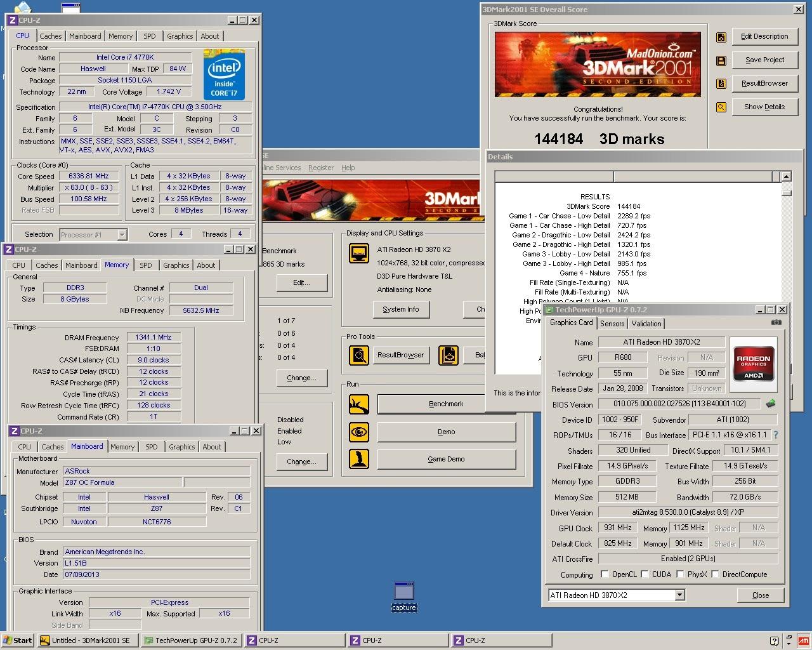812x650 pixels.
Task: Click the Bus Interface question mark icon
Action: pos(775,435)
